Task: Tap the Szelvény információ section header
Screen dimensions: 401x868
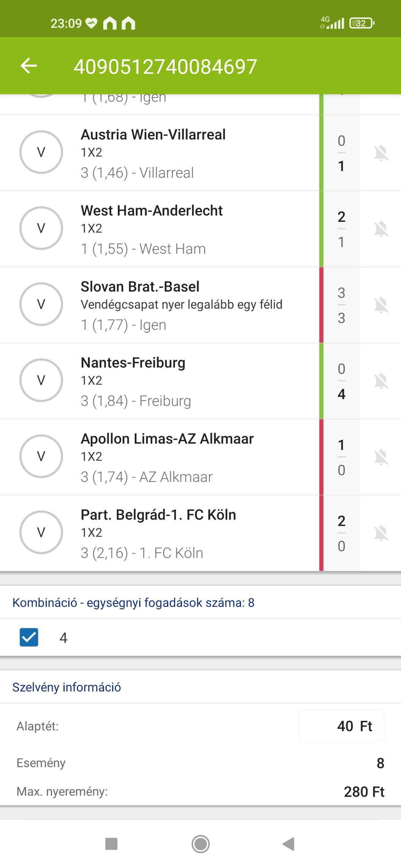Action: coord(67,687)
